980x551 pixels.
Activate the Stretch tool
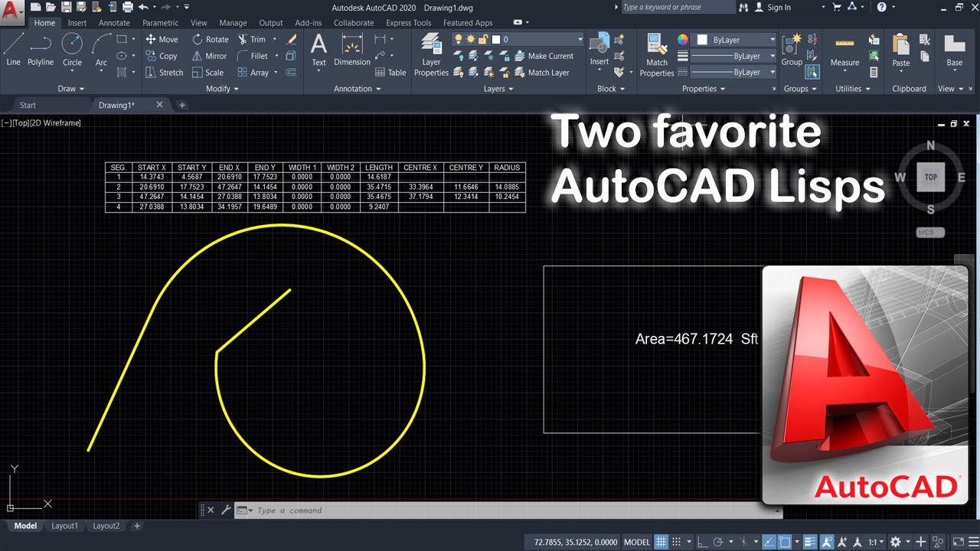pos(164,73)
